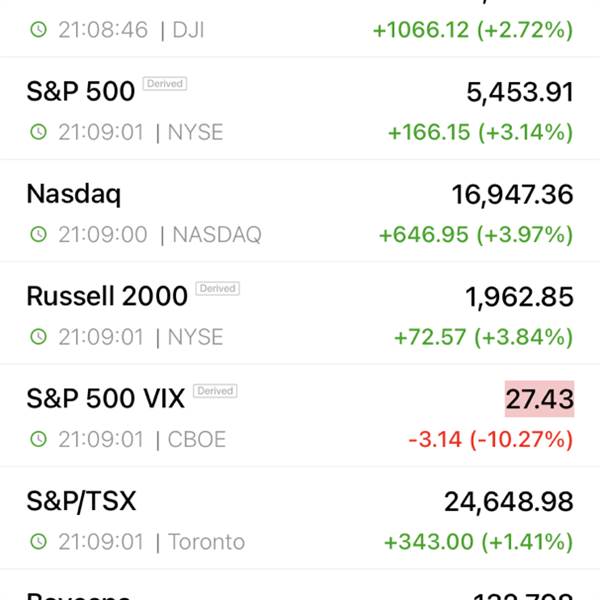Tap the clock icon in the S&P/TSX row
The width and height of the screenshot is (600, 600).
click(x=38, y=541)
